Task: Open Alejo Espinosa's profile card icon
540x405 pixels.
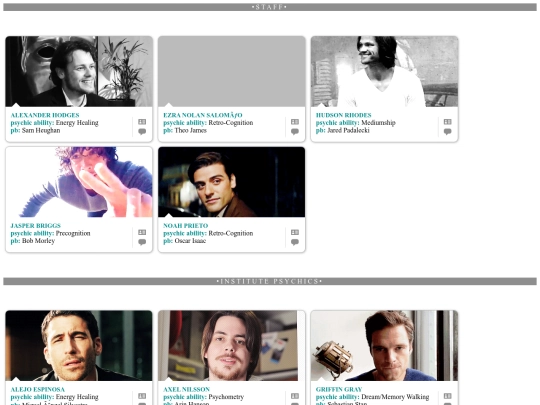Action: click(x=142, y=396)
